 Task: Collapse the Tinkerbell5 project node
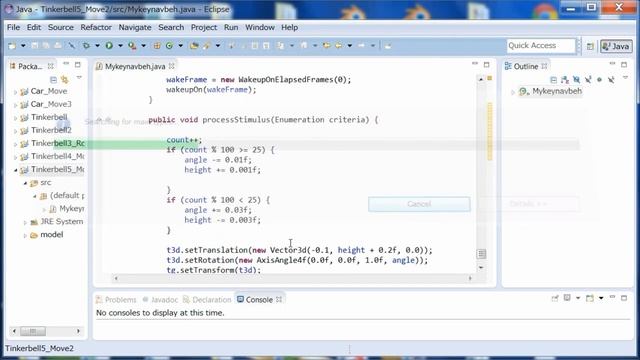16,170
